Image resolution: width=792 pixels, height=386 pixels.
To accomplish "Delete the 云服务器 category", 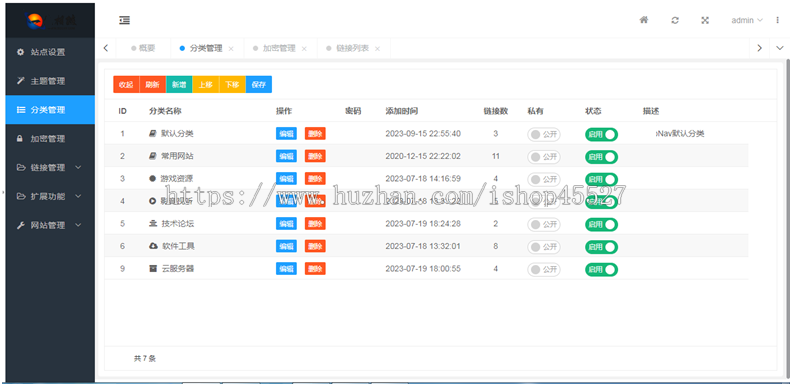I will pyautogui.click(x=315, y=268).
